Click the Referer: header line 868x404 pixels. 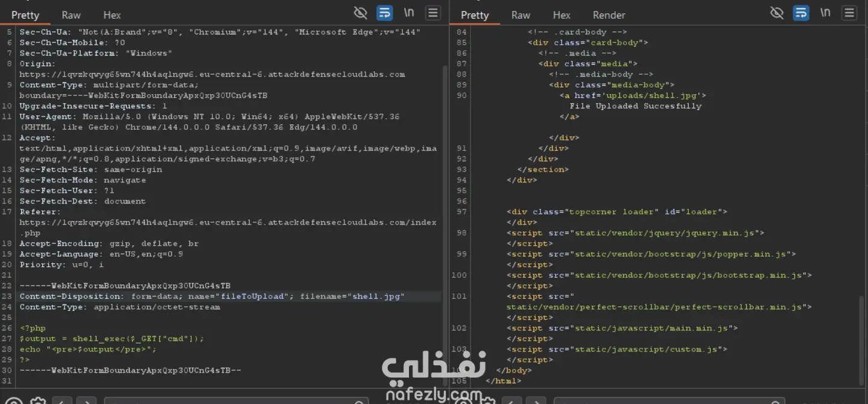click(40, 212)
